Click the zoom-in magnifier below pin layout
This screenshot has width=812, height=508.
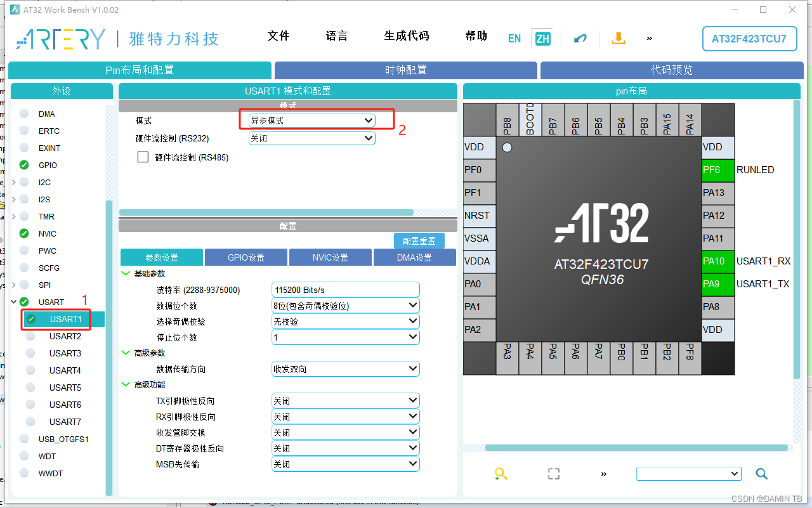[x=501, y=474]
